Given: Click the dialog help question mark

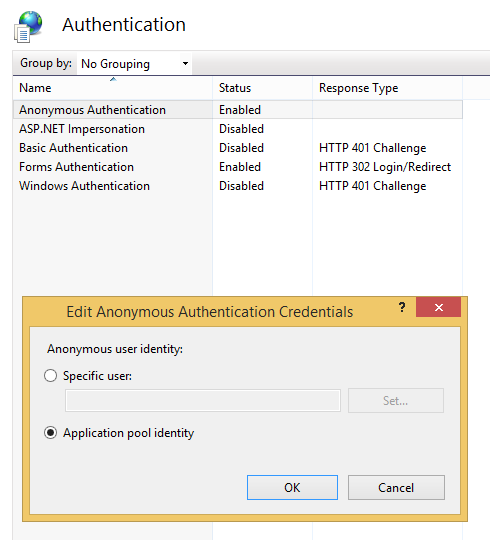Looking at the screenshot, I should (402, 307).
